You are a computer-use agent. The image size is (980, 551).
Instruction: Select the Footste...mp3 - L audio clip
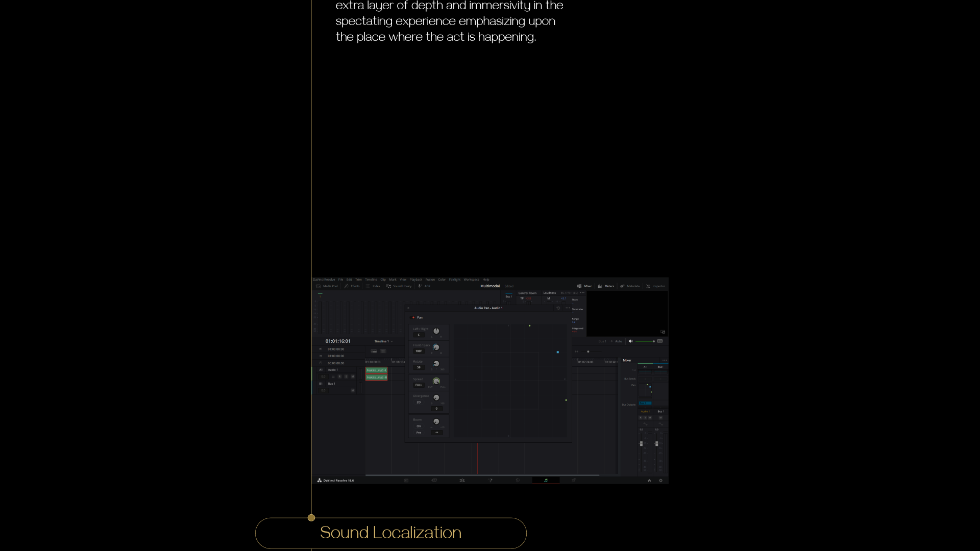376,370
